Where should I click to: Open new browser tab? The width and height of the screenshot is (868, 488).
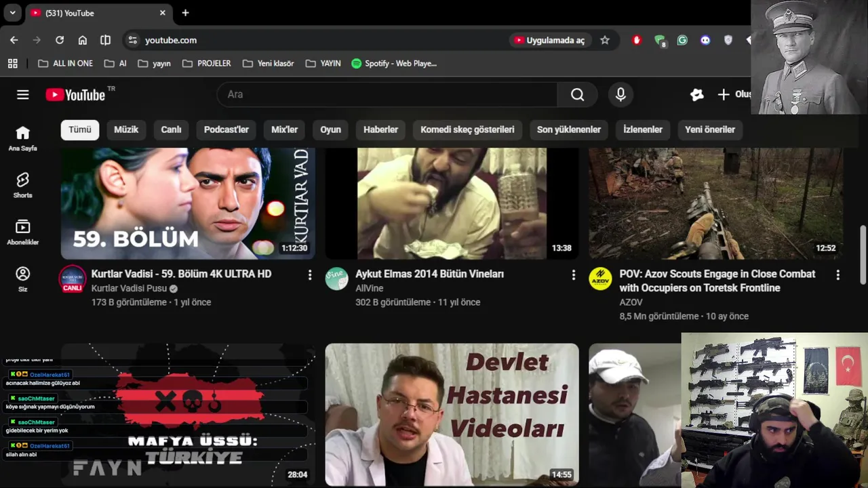click(185, 13)
